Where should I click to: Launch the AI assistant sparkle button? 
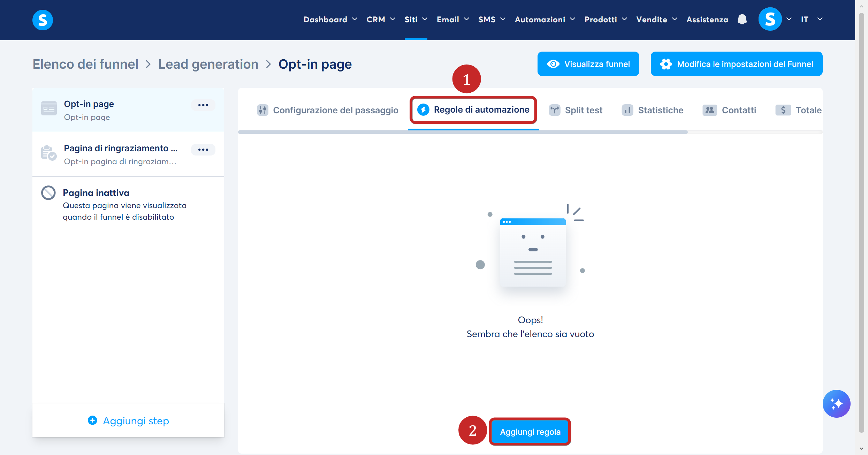pyautogui.click(x=836, y=403)
